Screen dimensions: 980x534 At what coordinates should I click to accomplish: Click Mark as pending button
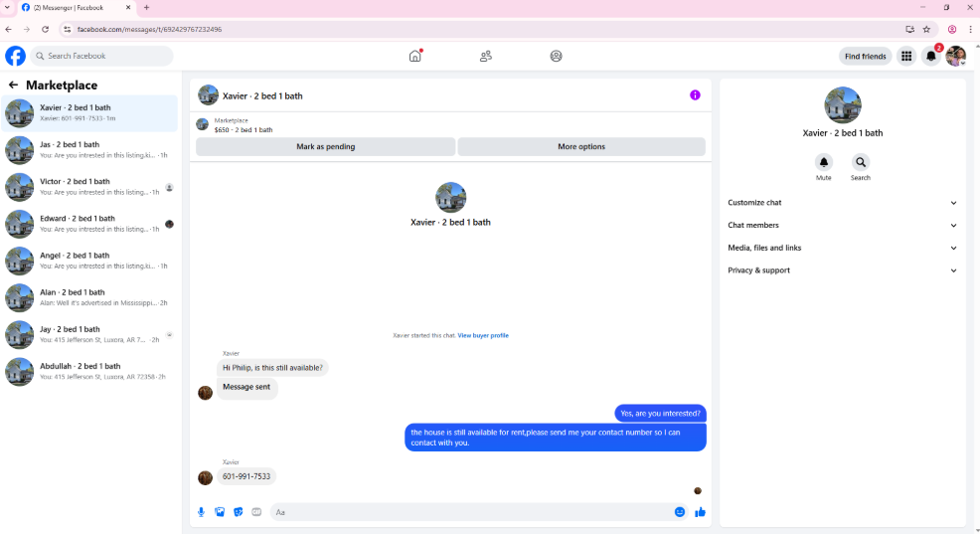326,147
